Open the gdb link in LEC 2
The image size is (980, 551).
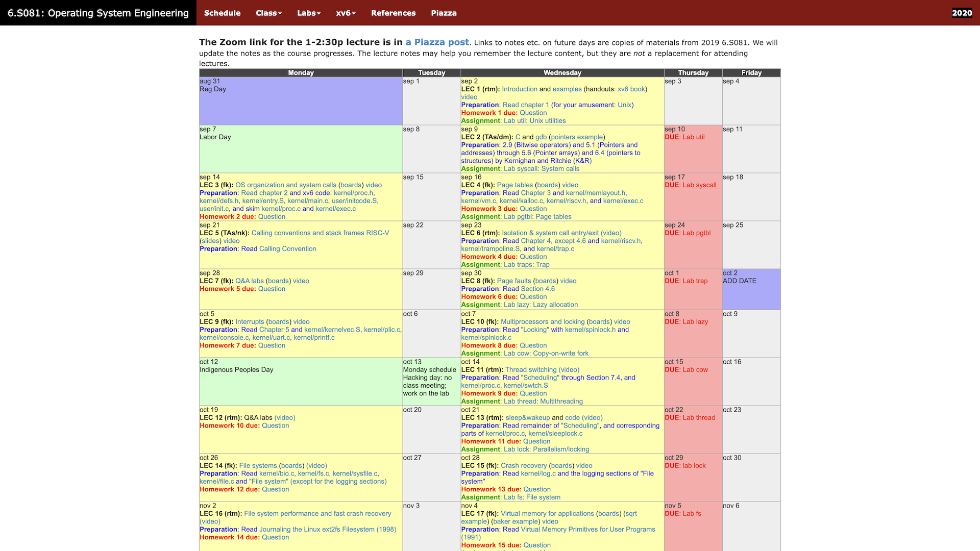coord(541,137)
